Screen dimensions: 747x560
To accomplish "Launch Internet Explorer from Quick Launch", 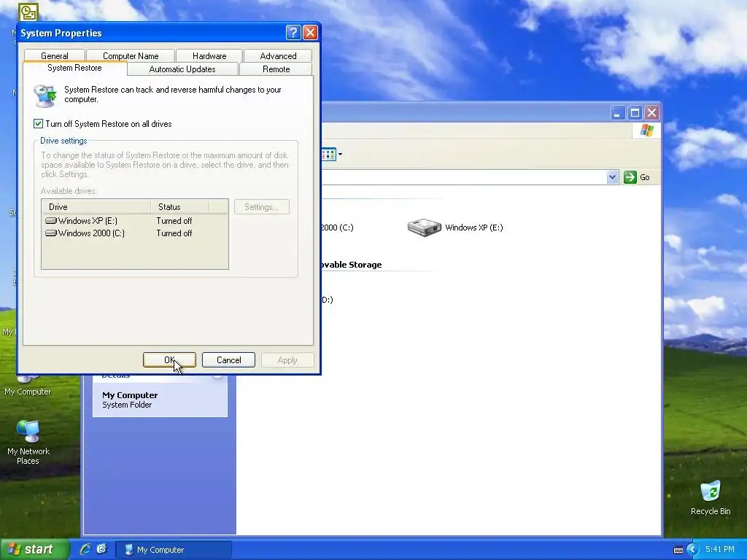I will pyautogui.click(x=85, y=549).
